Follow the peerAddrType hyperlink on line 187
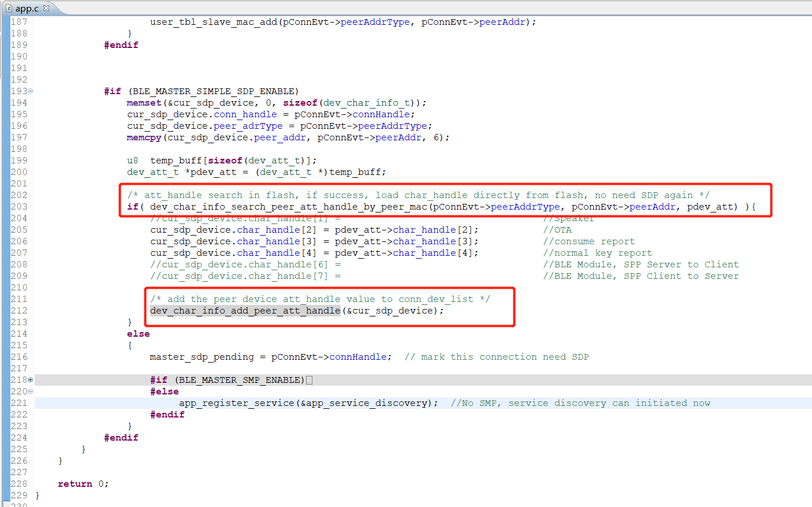 tap(375, 21)
